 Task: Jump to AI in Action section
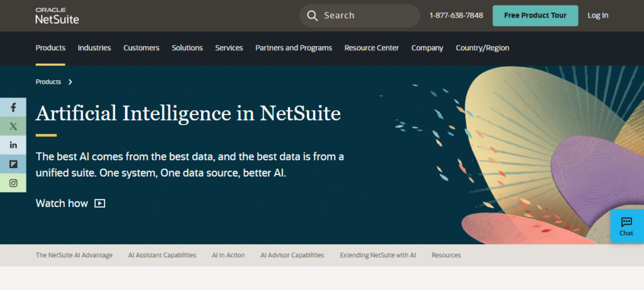click(x=228, y=255)
